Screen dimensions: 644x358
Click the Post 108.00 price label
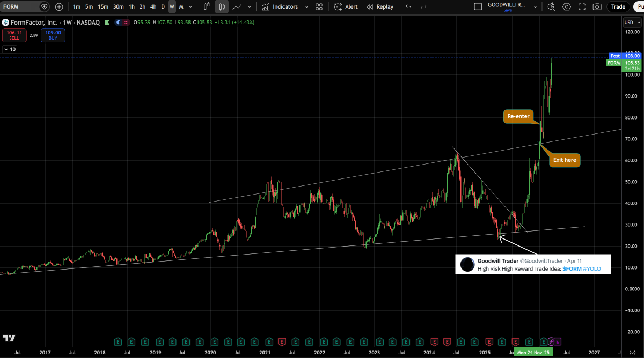[x=625, y=56]
